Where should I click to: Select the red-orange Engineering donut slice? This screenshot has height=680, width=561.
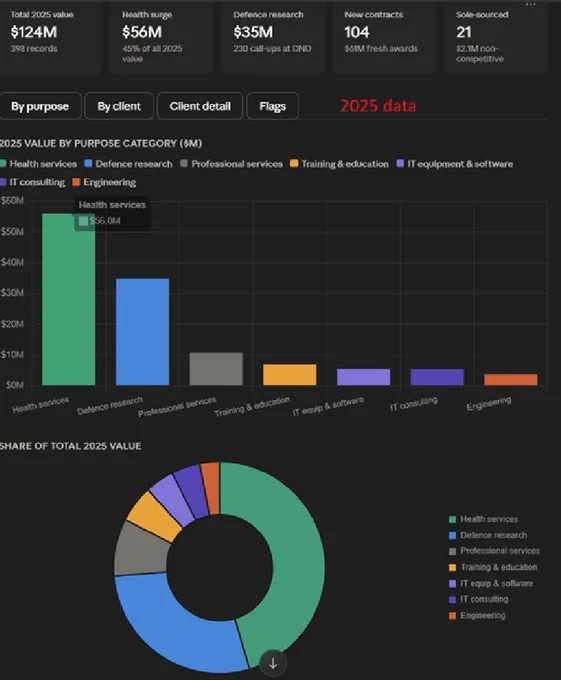(211, 486)
